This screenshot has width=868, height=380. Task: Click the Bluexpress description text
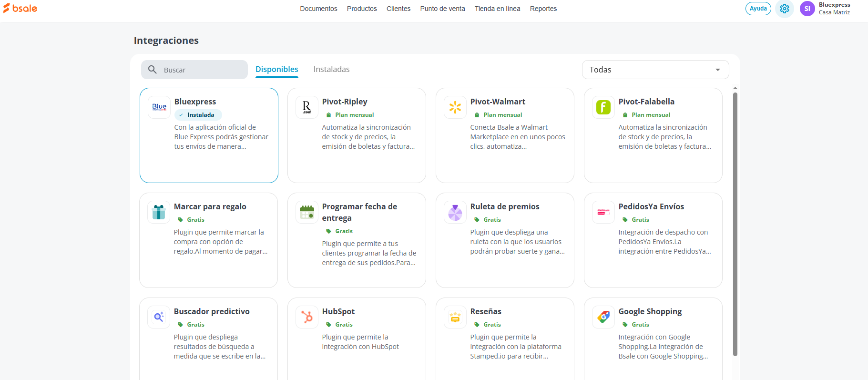coord(221,137)
